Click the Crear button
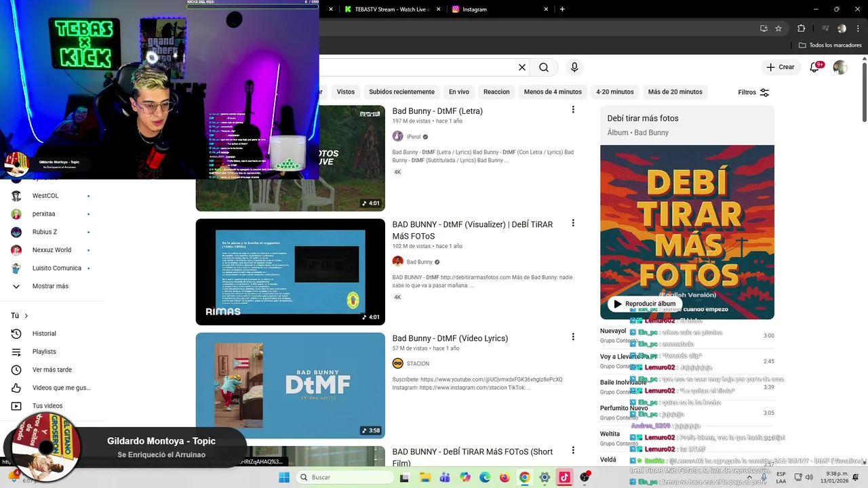This screenshot has height=488, width=868. [x=780, y=67]
